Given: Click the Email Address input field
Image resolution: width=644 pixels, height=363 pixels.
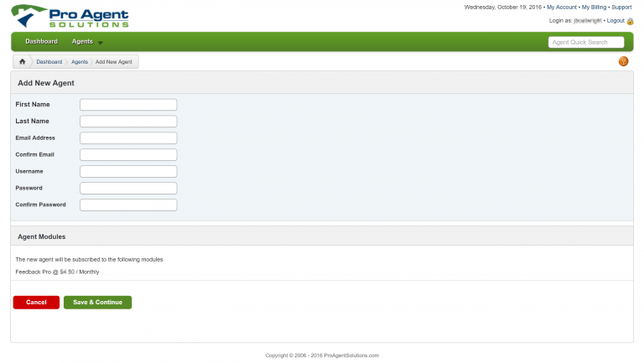Looking at the screenshot, I should [x=128, y=138].
